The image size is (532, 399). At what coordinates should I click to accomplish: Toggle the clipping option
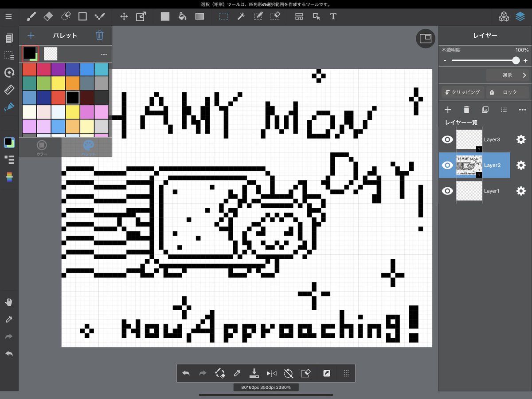[462, 92]
